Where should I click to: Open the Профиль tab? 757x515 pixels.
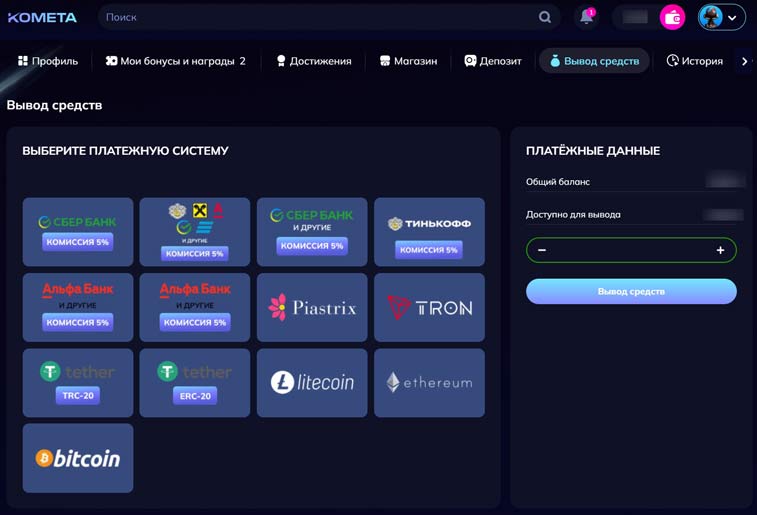(x=48, y=61)
